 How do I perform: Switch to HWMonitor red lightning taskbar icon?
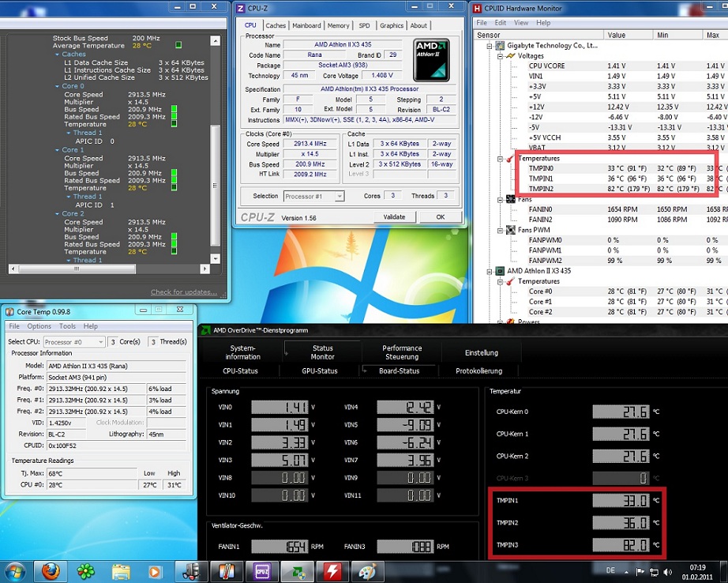332,571
